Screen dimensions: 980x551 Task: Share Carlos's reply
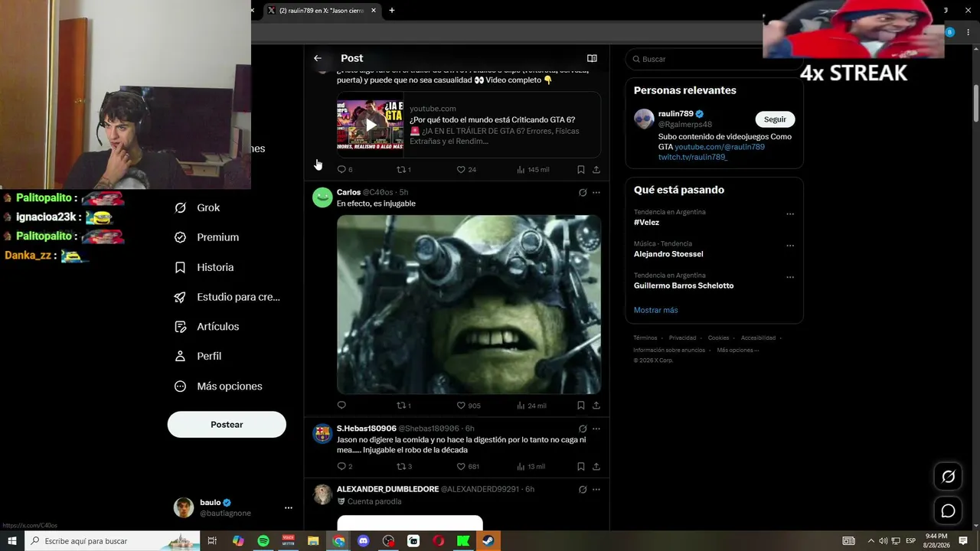pos(596,406)
